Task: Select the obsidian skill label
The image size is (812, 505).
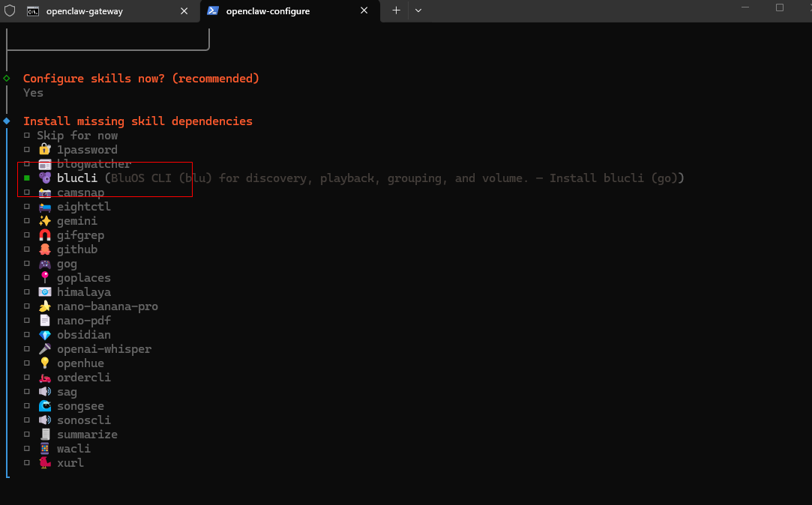Action: (84, 335)
